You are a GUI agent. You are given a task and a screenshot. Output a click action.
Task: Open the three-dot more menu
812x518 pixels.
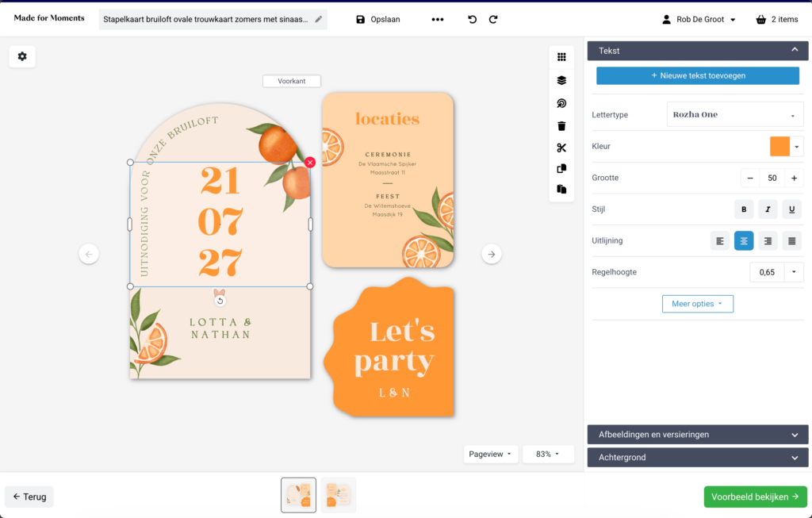click(438, 19)
